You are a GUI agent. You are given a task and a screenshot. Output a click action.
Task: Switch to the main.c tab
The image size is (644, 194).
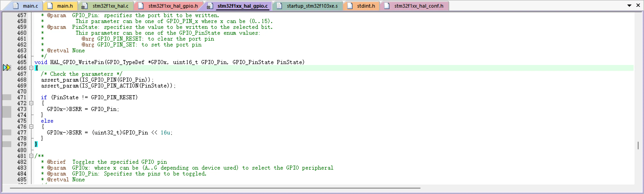(x=30, y=6)
